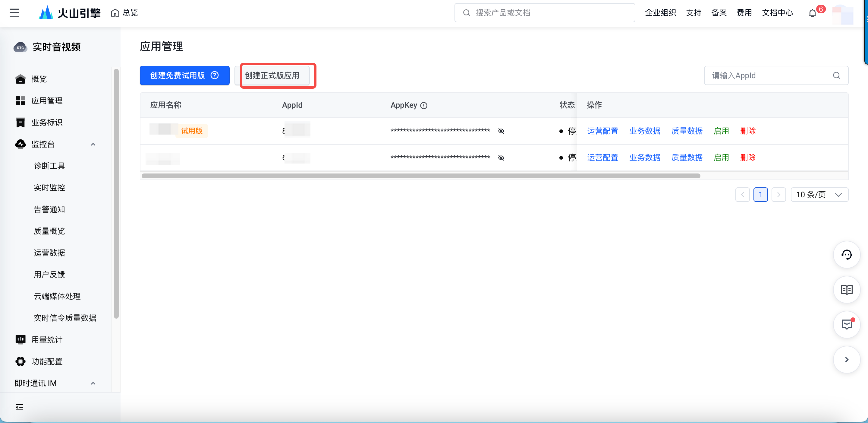The width and height of the screenshot is (868, 423).
Task: Open the hamburger menu icon
Action: (x=14, y=13)
